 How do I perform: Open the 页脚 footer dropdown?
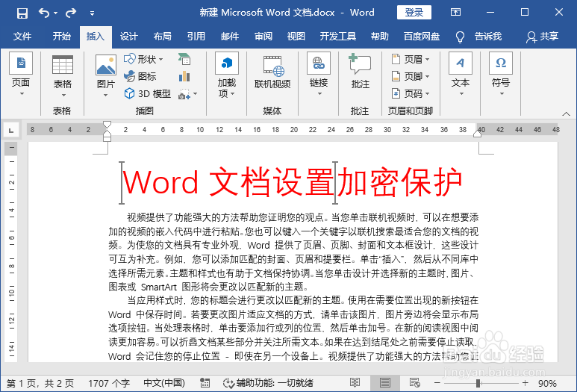(x=411, y=76)
